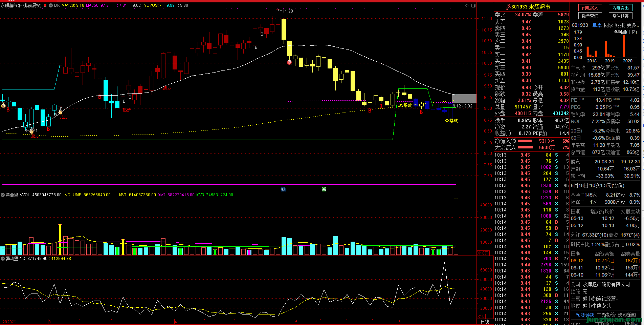Click the 起步 signal label near the February low
The width and height of the screenshot is (644, 325).
point(35,137)
